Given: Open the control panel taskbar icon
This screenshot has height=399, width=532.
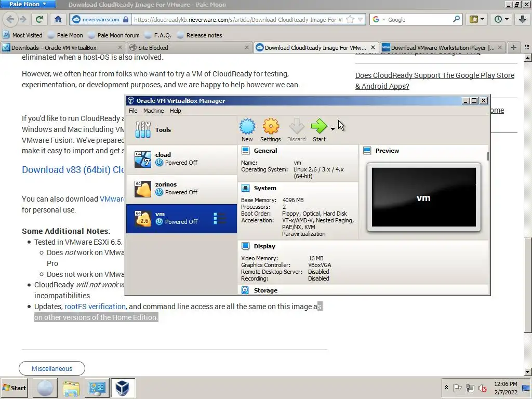Looking at the screenshot, I should coord(97,388).
